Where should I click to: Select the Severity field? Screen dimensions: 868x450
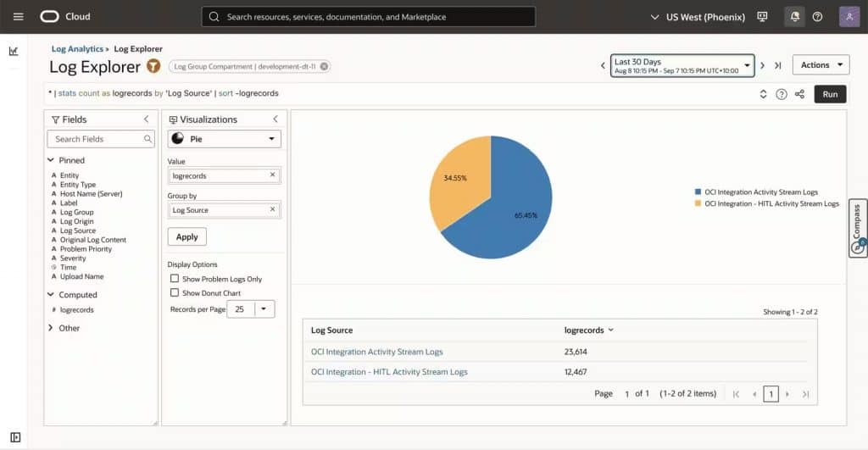pyautogui.click(x=73, y=258)
